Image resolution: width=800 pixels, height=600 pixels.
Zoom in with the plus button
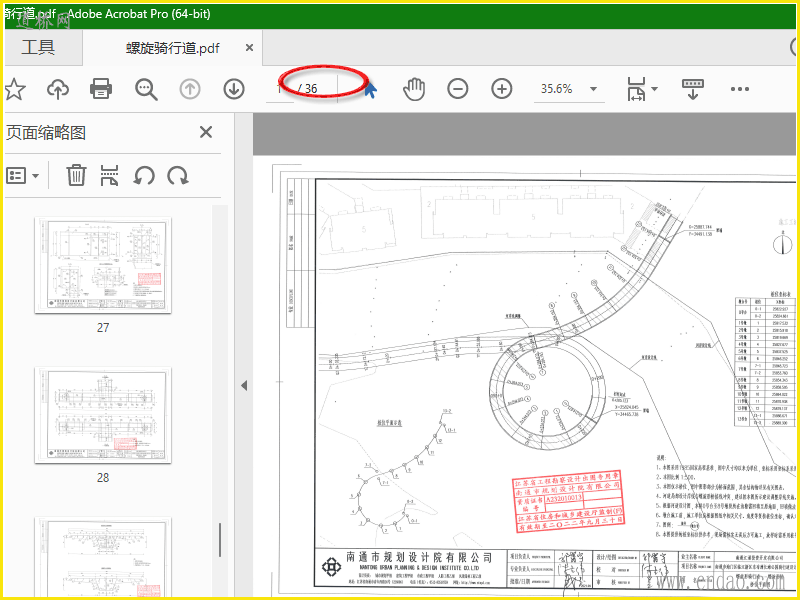(x=501, y=89)
